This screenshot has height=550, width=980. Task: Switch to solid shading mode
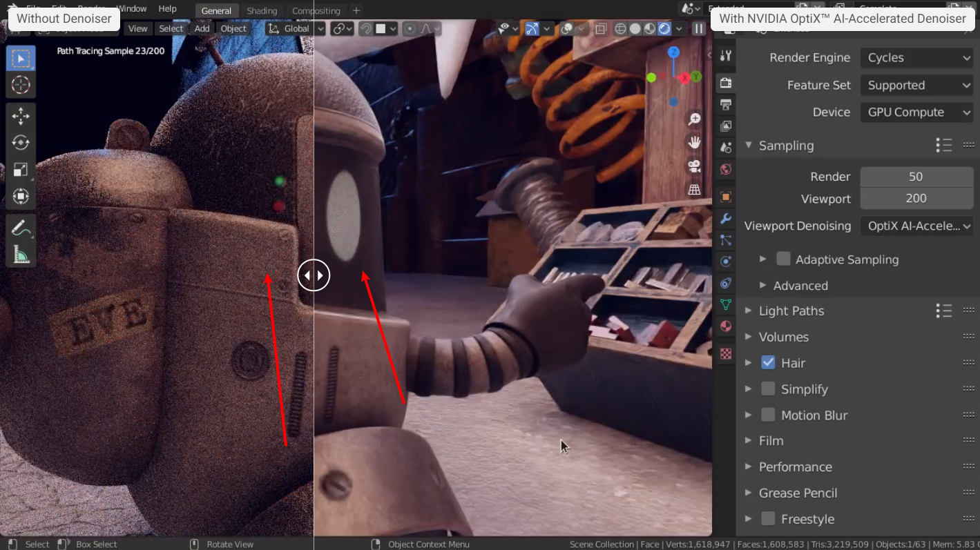pos(635,28)
